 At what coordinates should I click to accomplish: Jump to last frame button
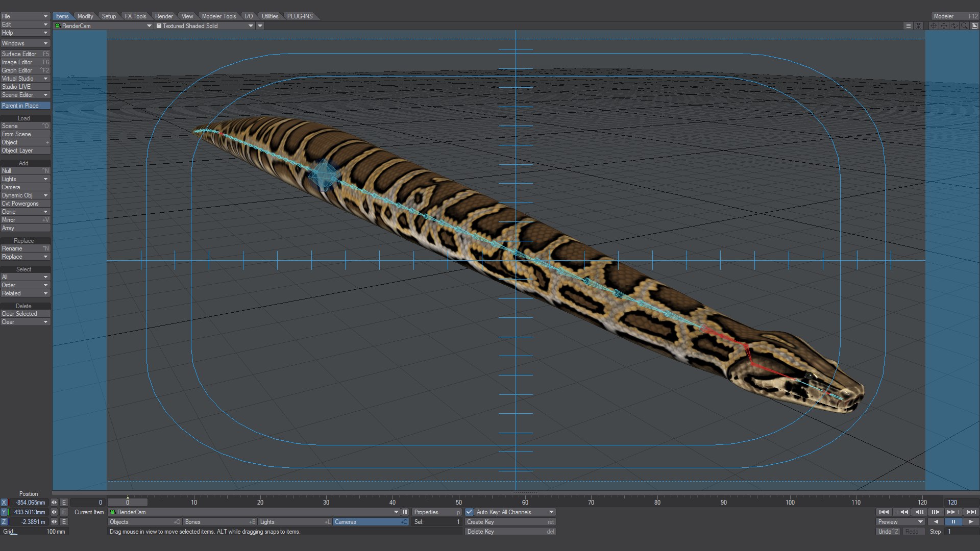pyautogui.click(x=971, y=512)
